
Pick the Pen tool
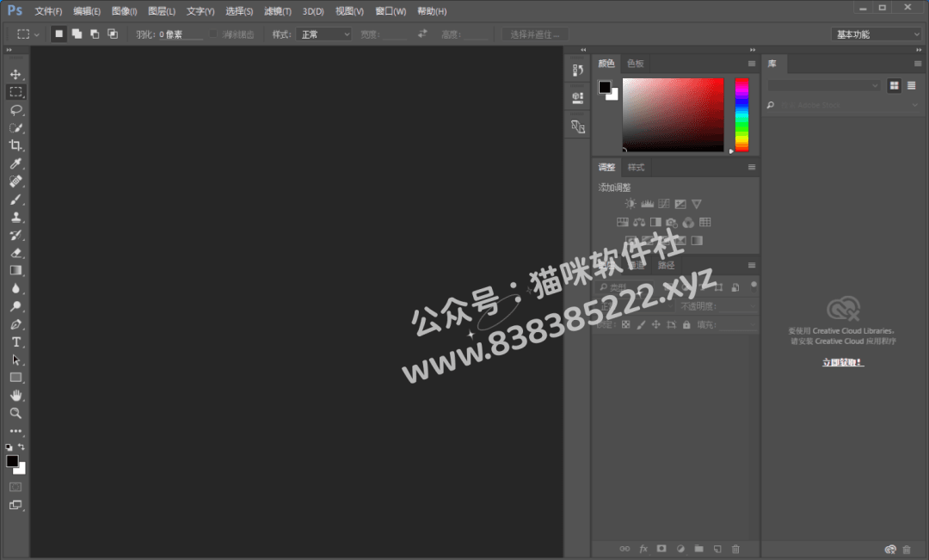pos(15,324)
